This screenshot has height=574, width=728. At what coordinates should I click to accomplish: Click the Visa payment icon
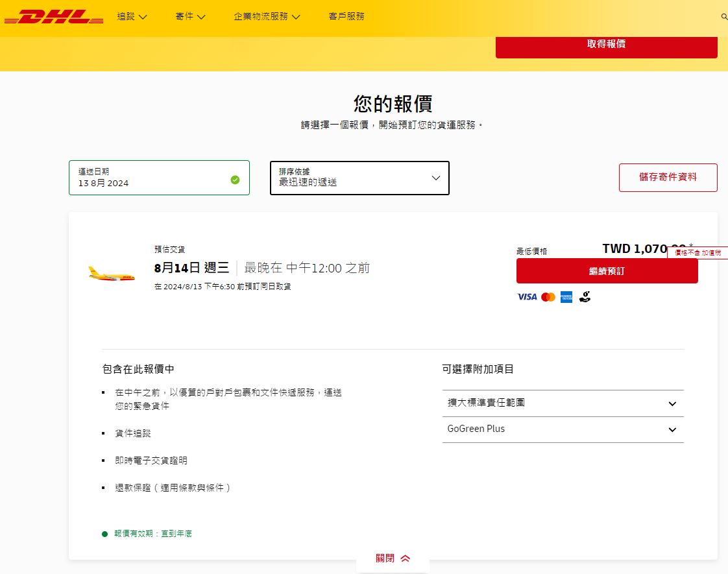click(527, 297)
